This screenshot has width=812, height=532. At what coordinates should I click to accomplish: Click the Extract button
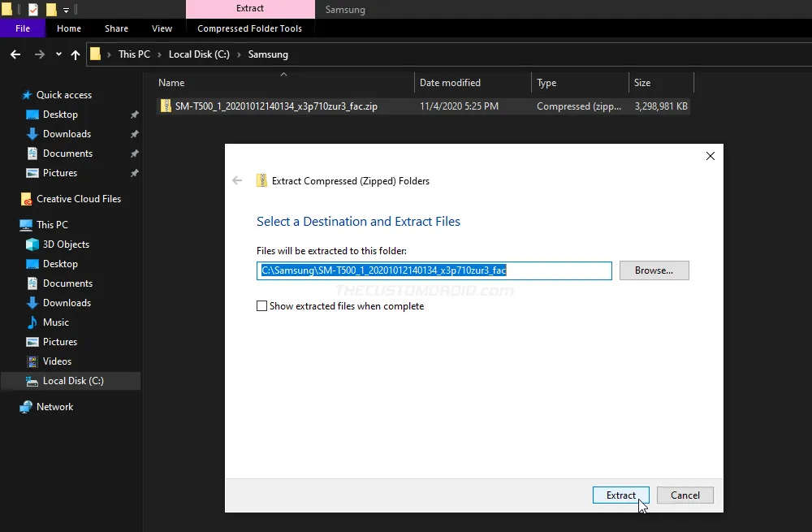[620, 495]
